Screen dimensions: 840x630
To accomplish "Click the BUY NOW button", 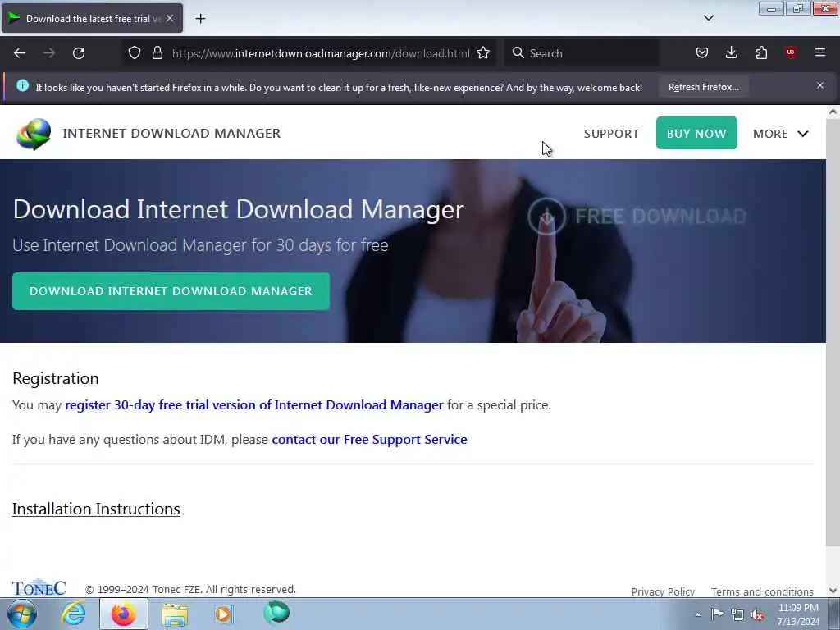I will point(696,133).
